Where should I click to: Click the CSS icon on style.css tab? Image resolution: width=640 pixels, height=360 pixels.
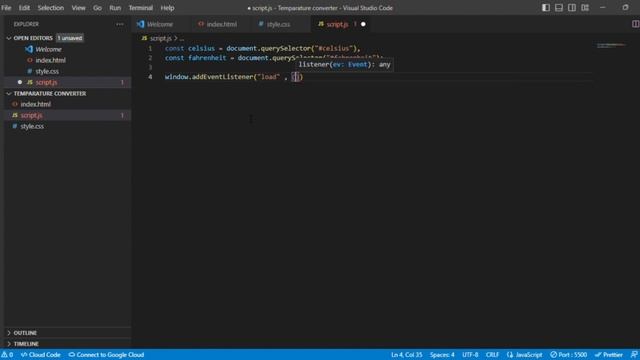261,24
